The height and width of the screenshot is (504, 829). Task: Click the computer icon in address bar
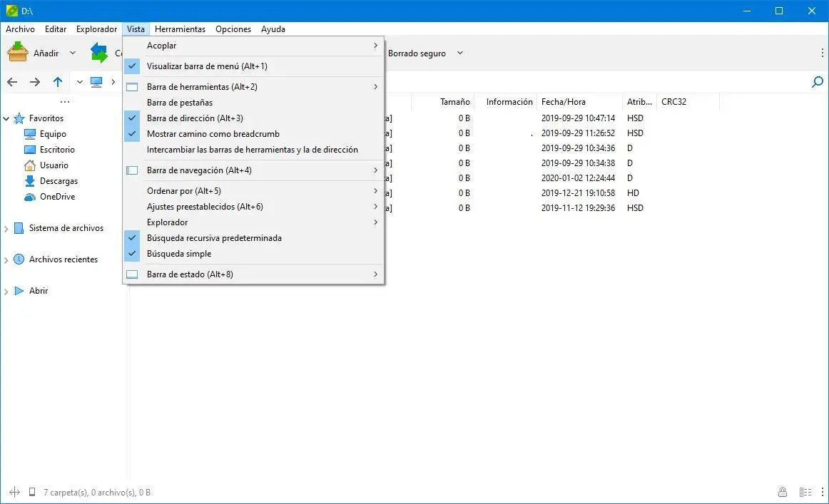point(96,82)
